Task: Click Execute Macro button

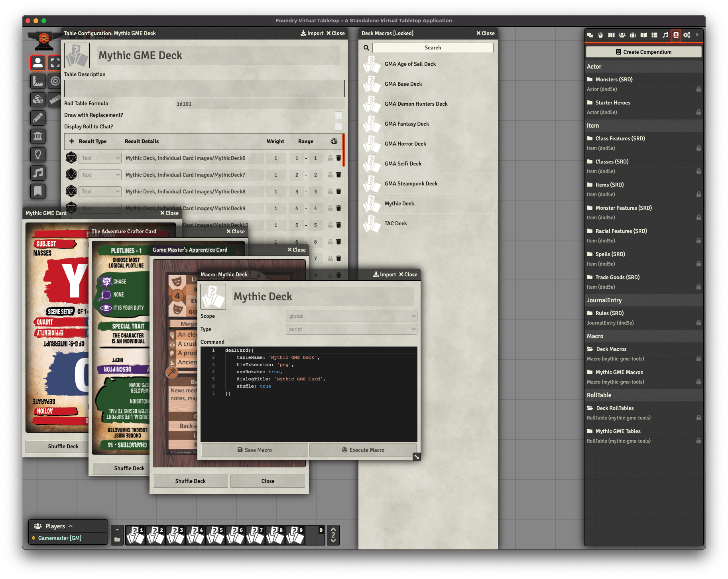Action: coord(363,450)
